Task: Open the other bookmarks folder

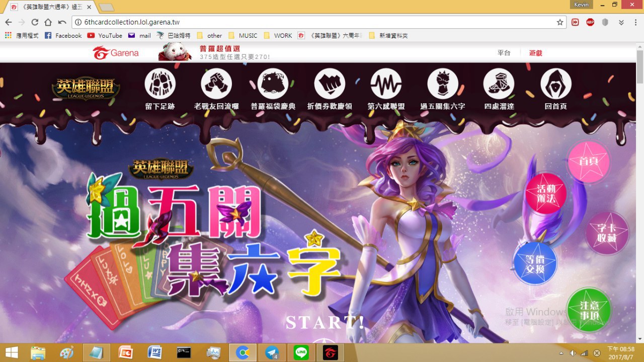Action: pyautogui.click(x=209, y=36)
